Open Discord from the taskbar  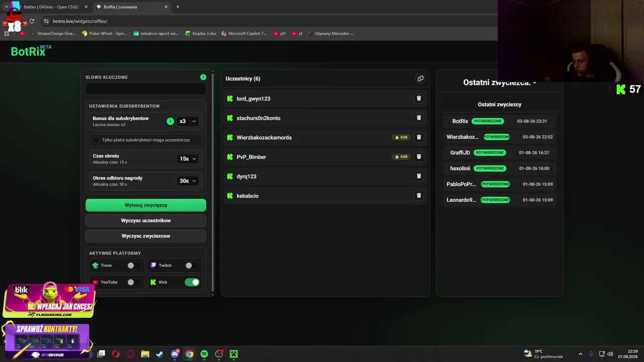pos(175,354)
